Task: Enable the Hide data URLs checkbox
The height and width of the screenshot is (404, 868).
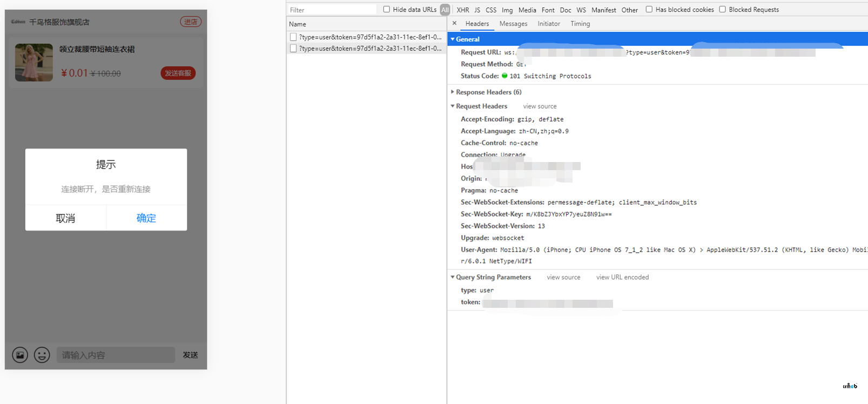Action: (x=387, y=9)
